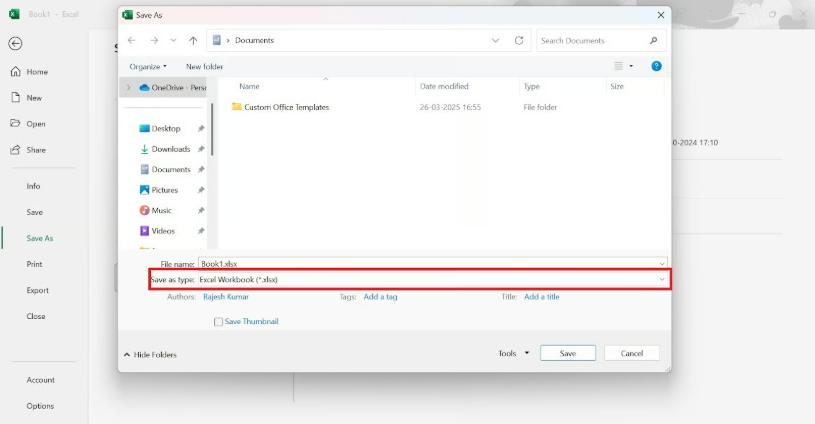Screen dimensions: 815x424
Task: Click Add a tag link
Action: pyautogui.click(x=380, y=297)
